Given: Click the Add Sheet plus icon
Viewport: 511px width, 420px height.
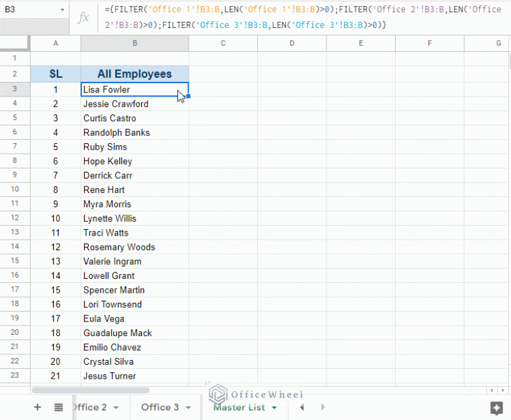Looking at the screenshot, I should point(37,407).
